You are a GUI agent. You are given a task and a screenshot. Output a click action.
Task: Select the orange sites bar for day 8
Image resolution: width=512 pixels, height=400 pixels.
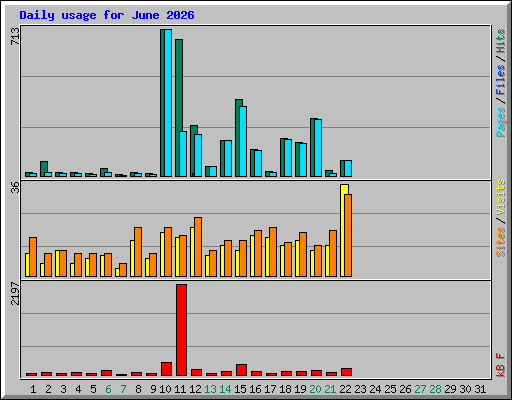138,252
